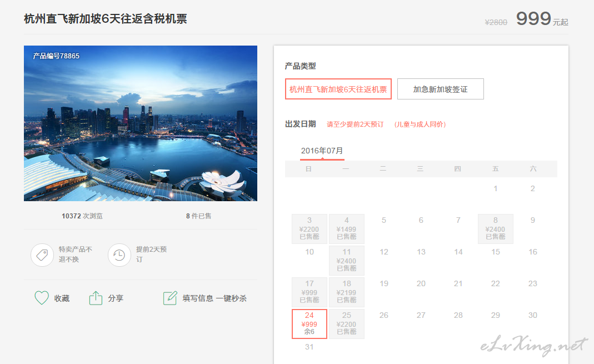Click the 收藏 label
This screenshot has width=594, height=364.
coord(62,298)
